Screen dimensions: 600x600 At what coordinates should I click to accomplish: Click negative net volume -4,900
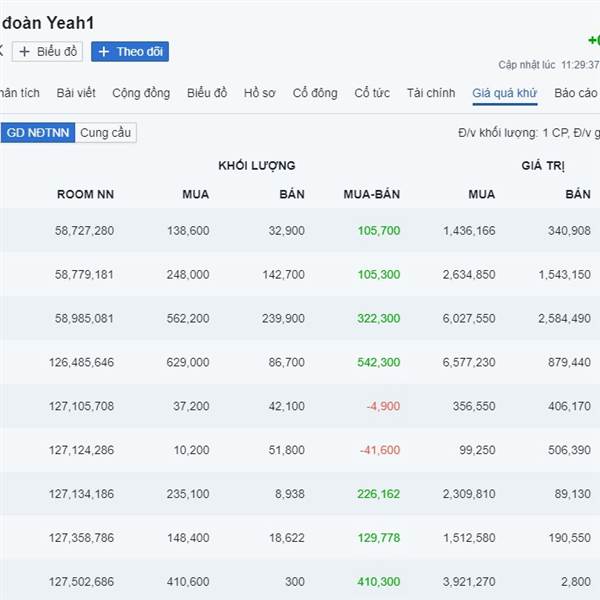[383, 406]
